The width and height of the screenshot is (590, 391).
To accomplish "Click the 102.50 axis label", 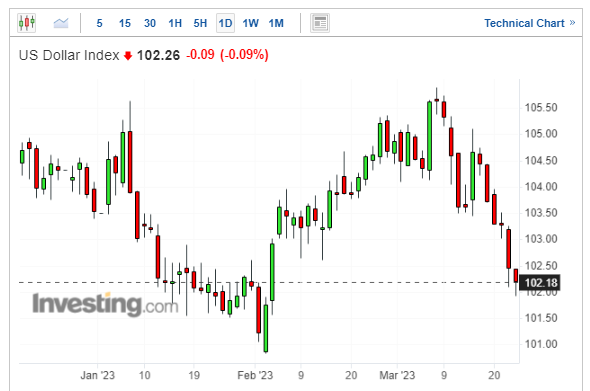I will [541, 266].
